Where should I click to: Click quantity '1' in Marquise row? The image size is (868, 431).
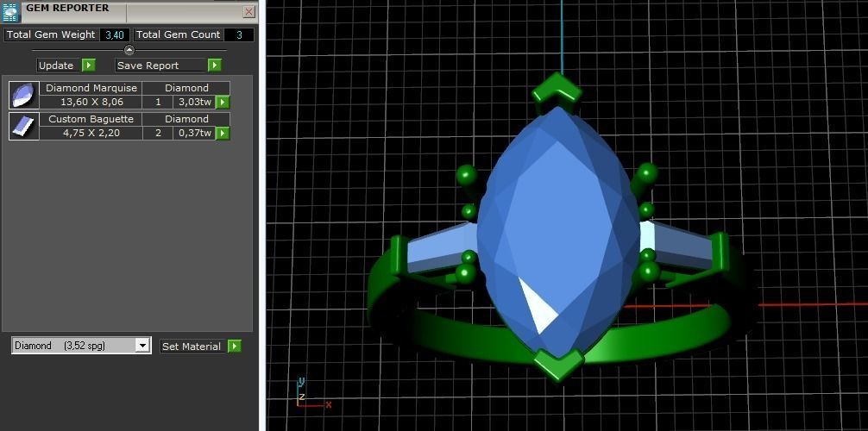tap(158, 102)
